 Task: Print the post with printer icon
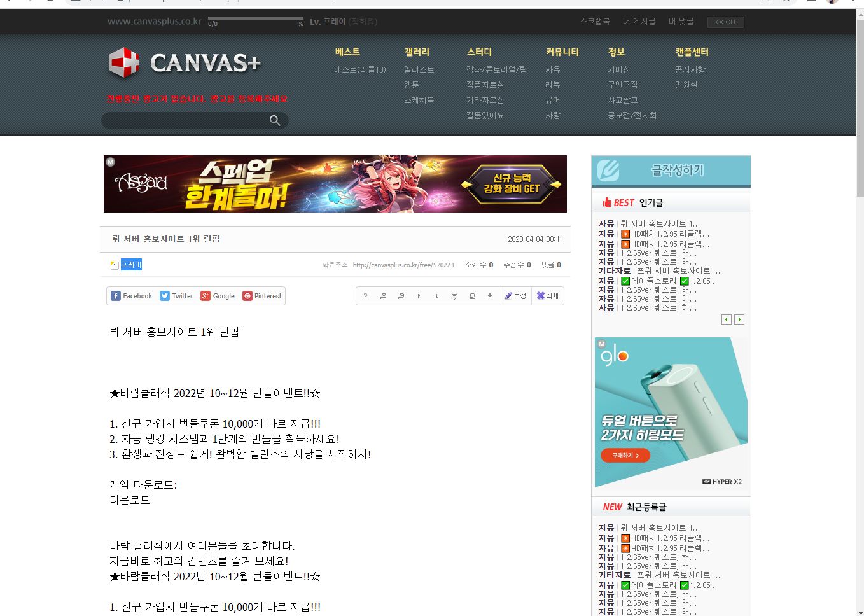472,296
